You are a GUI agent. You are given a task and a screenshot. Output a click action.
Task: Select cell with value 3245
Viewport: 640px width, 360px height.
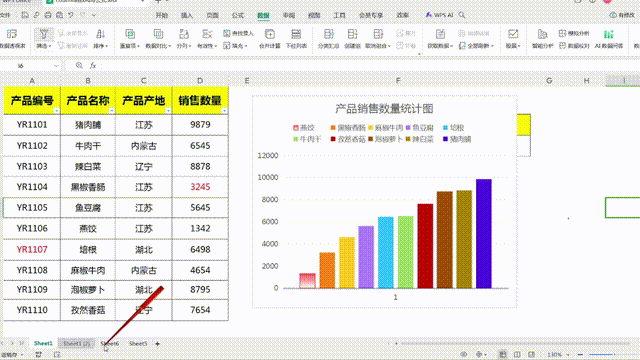click(x=200, y=187)
